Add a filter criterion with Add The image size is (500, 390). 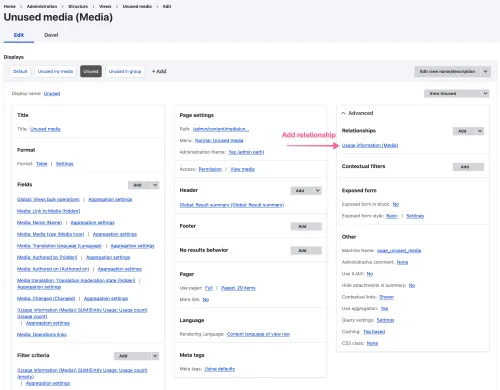(123, 356)
